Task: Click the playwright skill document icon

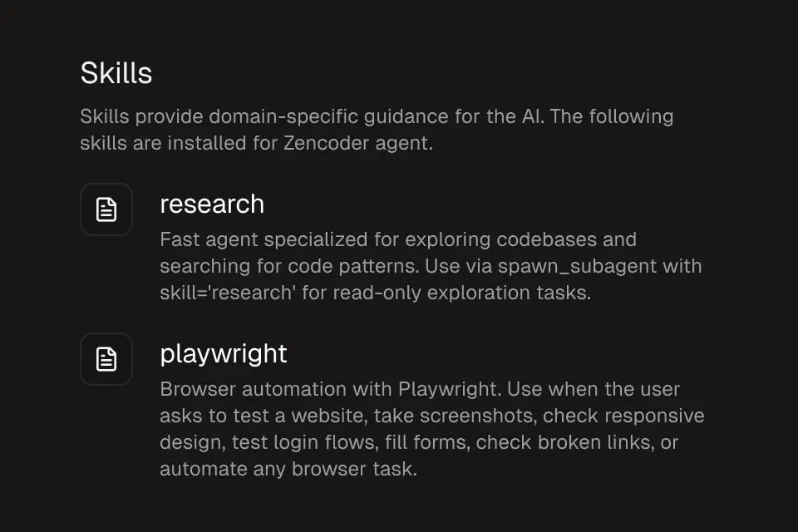Action: coord(106,359)
